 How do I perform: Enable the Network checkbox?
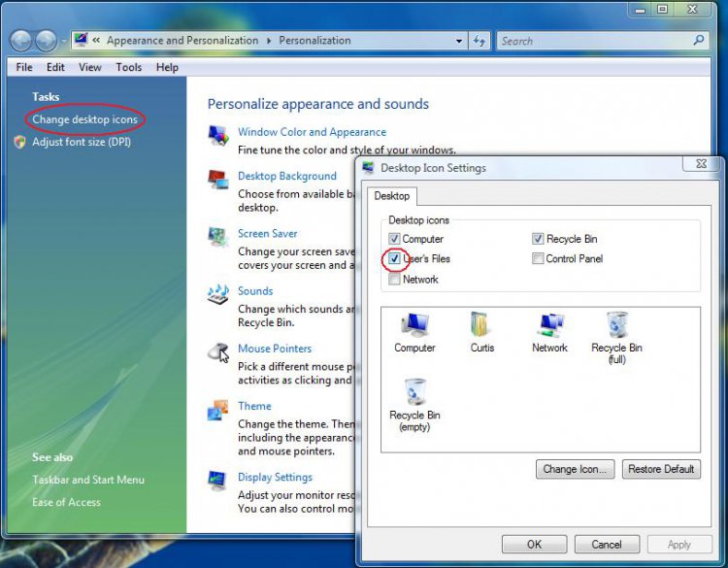(394, 279)
